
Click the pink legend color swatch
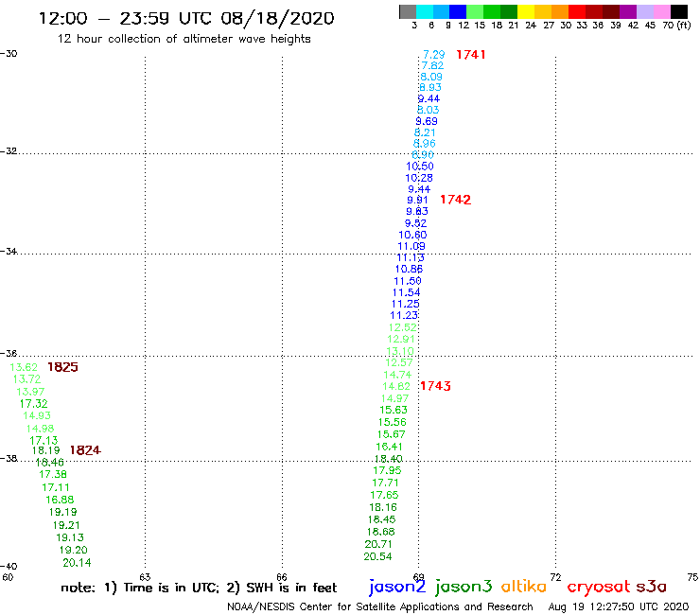point(661,11)
